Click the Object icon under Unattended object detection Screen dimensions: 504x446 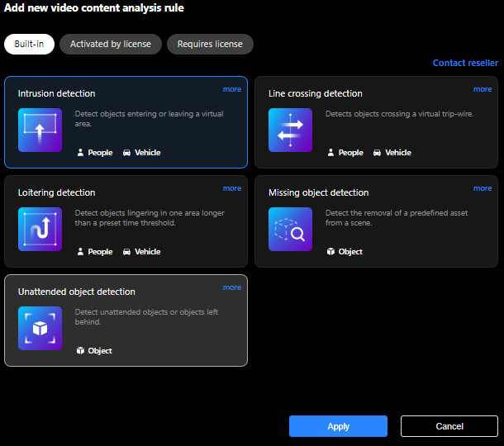(x=80, y=350)
